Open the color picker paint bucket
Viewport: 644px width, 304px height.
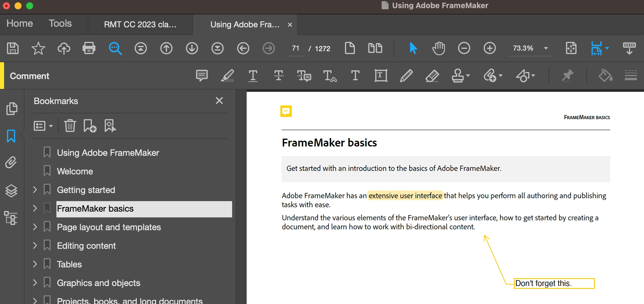coord(605,76)
